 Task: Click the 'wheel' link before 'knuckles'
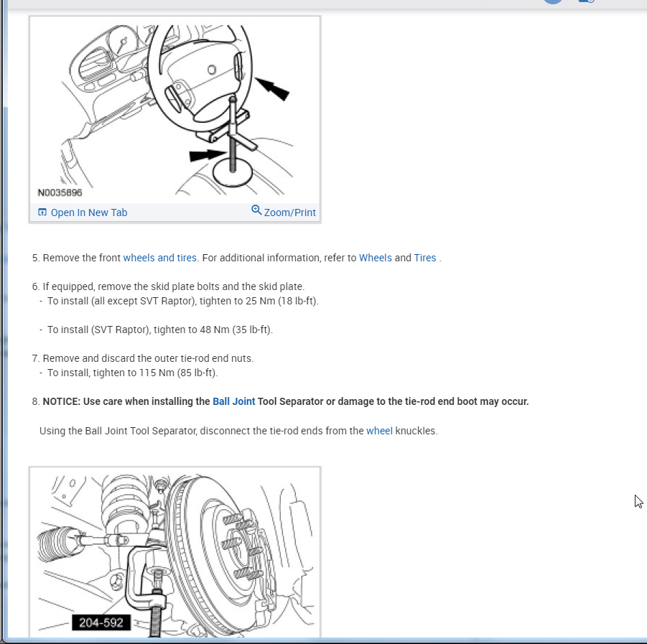(379, 431)
